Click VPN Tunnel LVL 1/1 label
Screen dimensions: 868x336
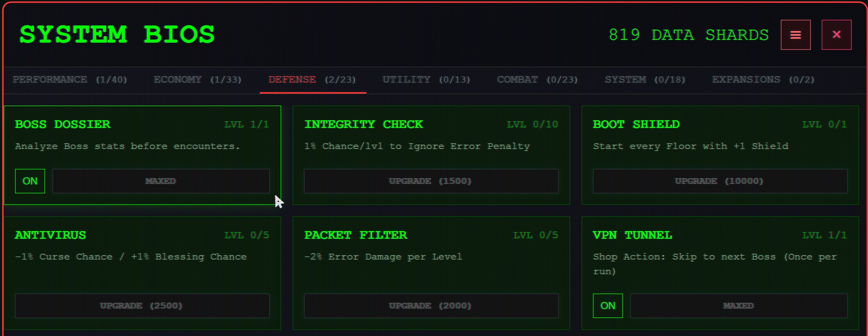(825, 235)
